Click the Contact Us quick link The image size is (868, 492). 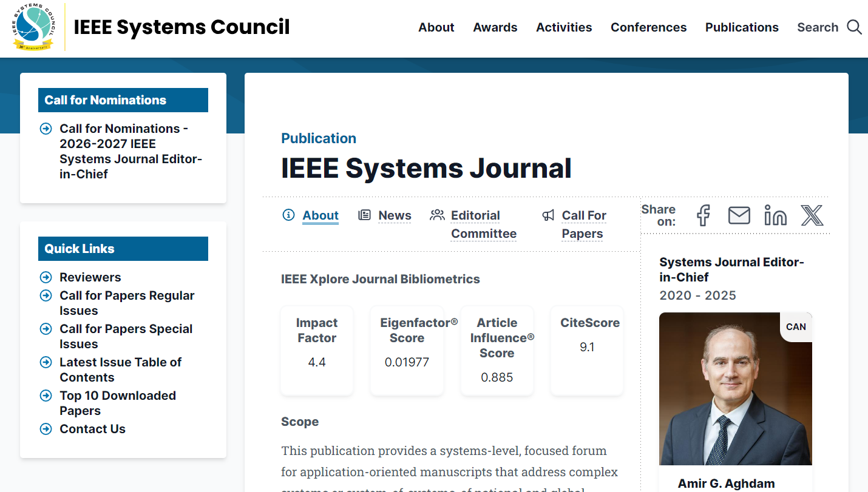tap(92, 429)
